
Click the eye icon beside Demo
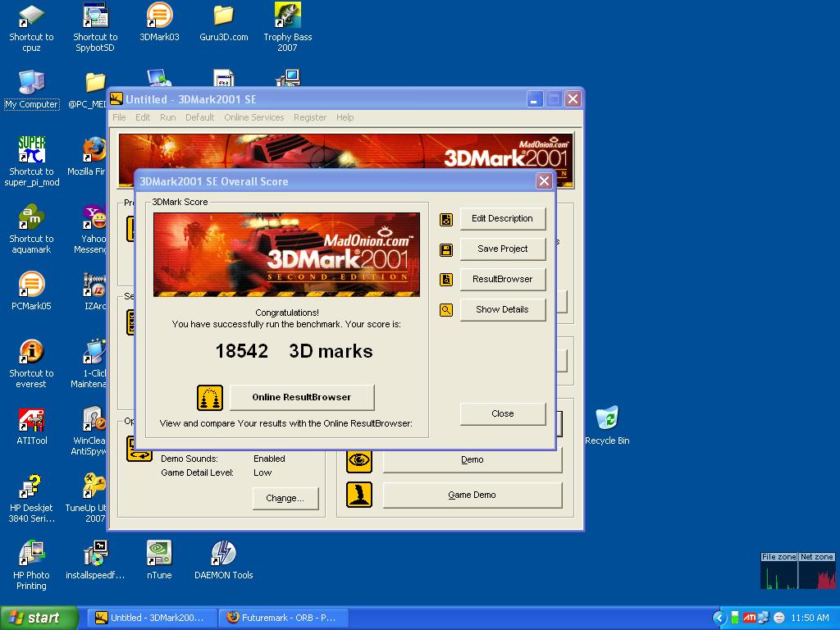pyautogui.click(x=359, y=460)
